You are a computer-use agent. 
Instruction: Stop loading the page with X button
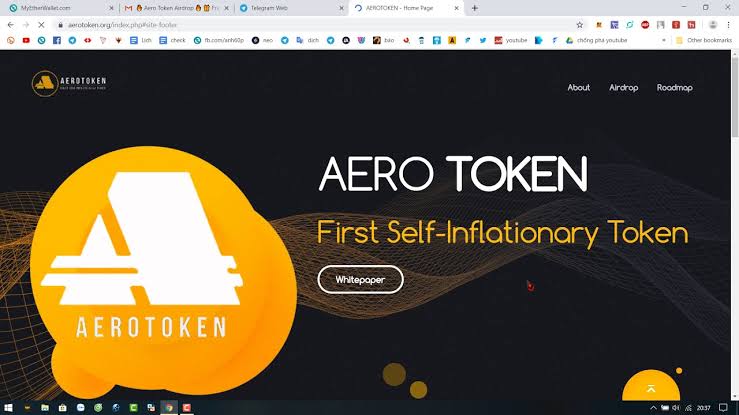pos(41,25)
